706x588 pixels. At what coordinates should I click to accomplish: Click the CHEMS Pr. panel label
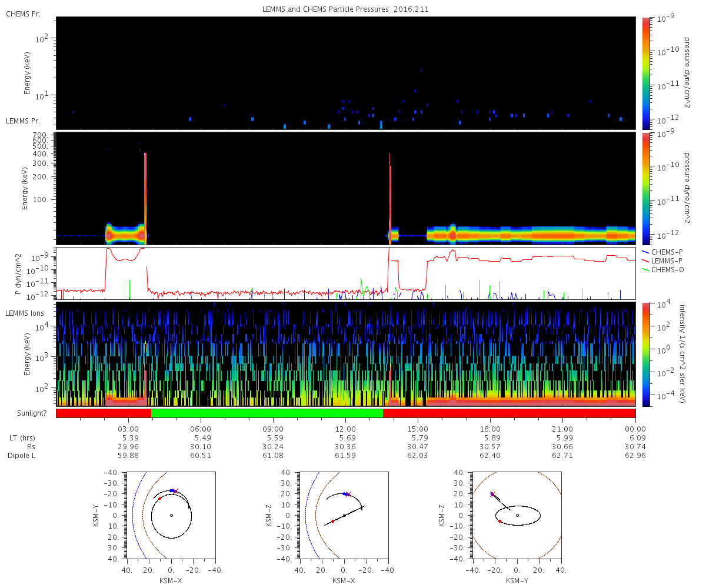[23, 14]
